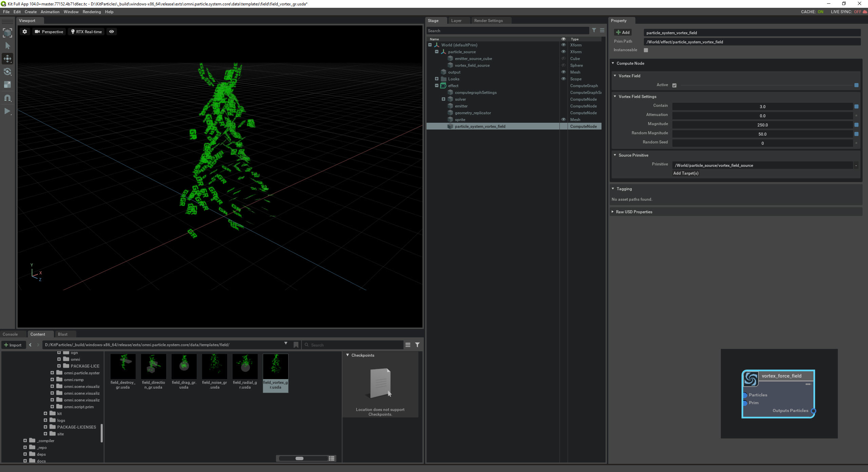Collapse the Tagging section
This screenshot has height=472, width=868.
(x=613, y=189)
